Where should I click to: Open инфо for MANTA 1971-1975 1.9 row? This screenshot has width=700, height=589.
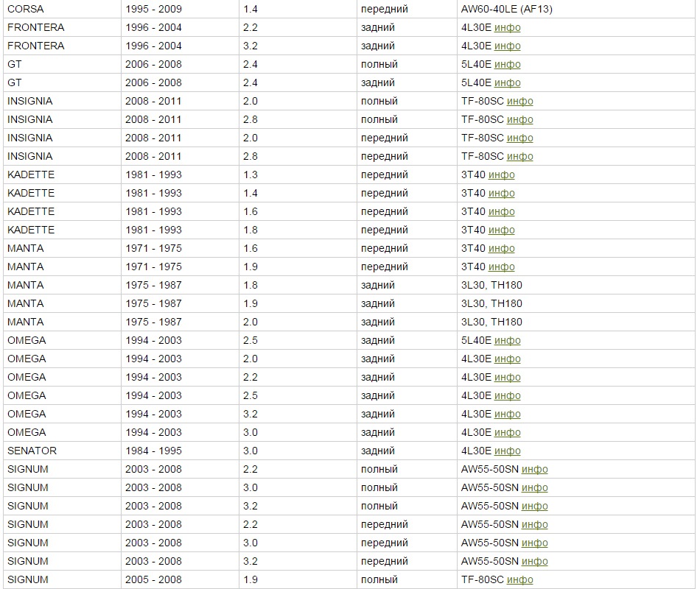tap(501, 267)
